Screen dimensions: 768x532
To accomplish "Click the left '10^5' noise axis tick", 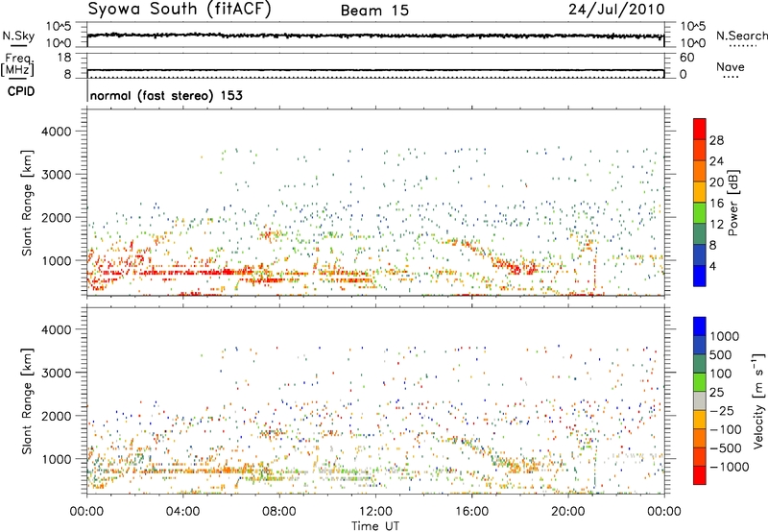I will coord(59,26).
